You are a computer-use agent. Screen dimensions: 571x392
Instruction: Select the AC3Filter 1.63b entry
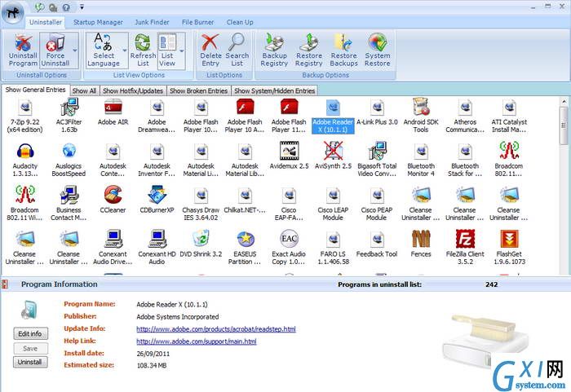(x=69, y=116)
